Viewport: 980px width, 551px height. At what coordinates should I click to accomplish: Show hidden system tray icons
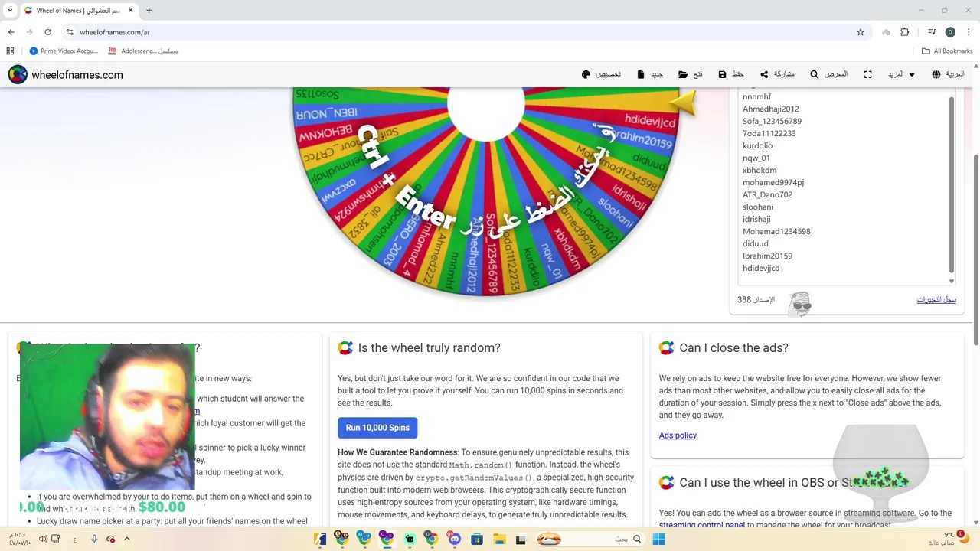(x=127, y=539)
